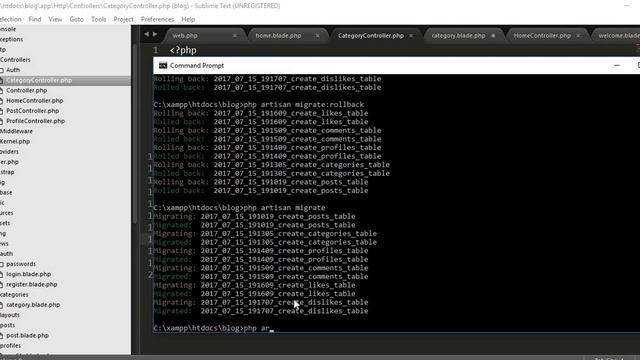640x360 pixels.
Task: Open ProfileController.php in the sidebar
Action: [36, 121]
